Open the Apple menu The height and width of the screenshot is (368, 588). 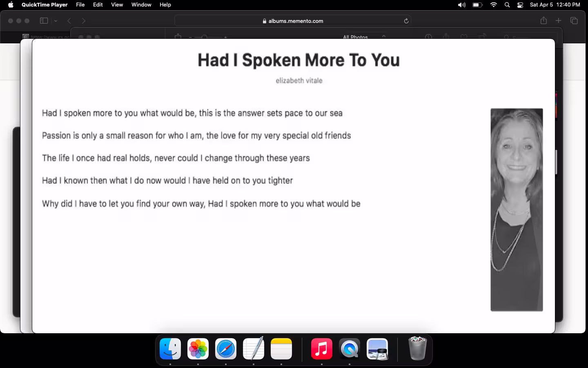[x=11, y=5]
